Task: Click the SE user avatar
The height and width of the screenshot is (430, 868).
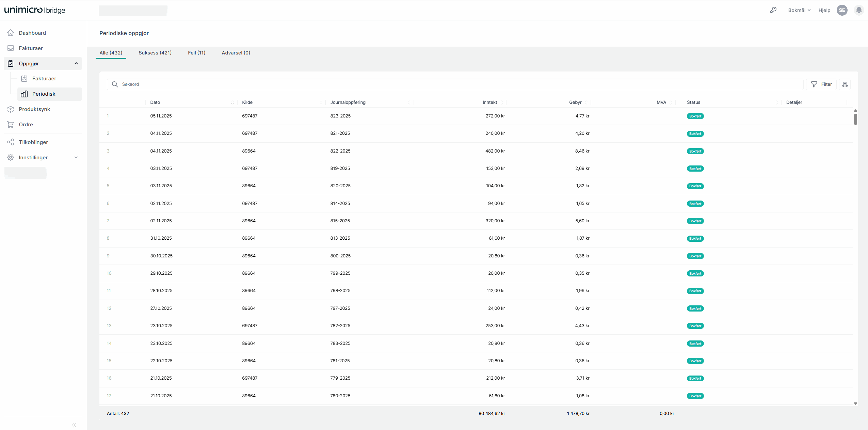Action: click(x=842, y=10)
